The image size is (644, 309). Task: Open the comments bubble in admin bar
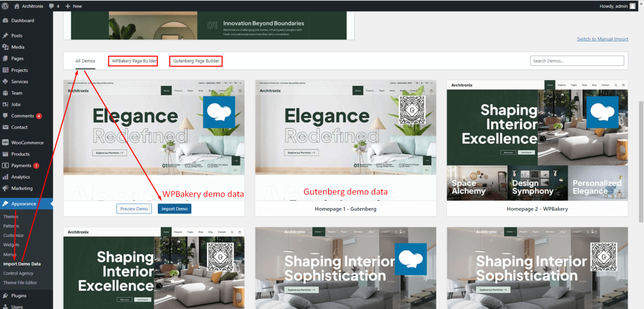[51, 6]
